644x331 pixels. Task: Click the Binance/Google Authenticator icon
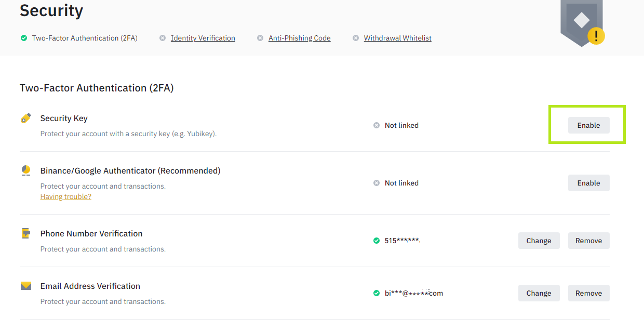[26, 170]
